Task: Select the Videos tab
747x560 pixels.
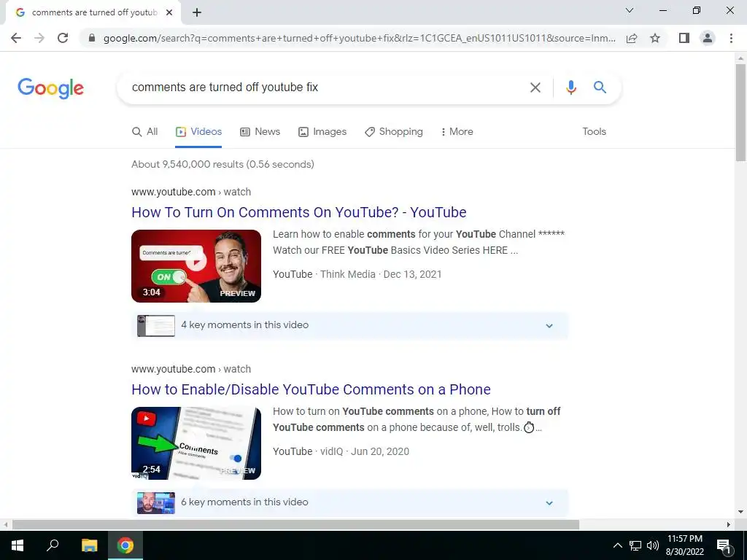Action: pyautogui.click(x=198, y=132)
